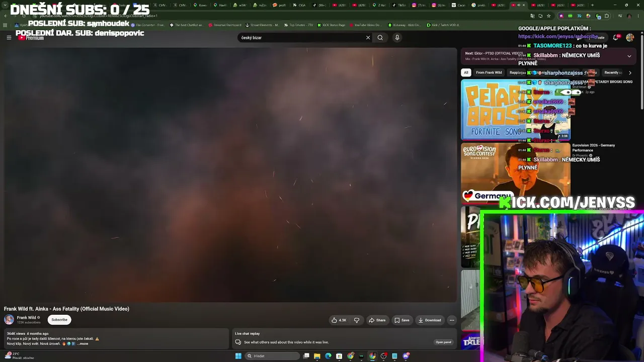Open the YouTube guide hamburger menu
The image size is (644, 362).
[9, 37]
